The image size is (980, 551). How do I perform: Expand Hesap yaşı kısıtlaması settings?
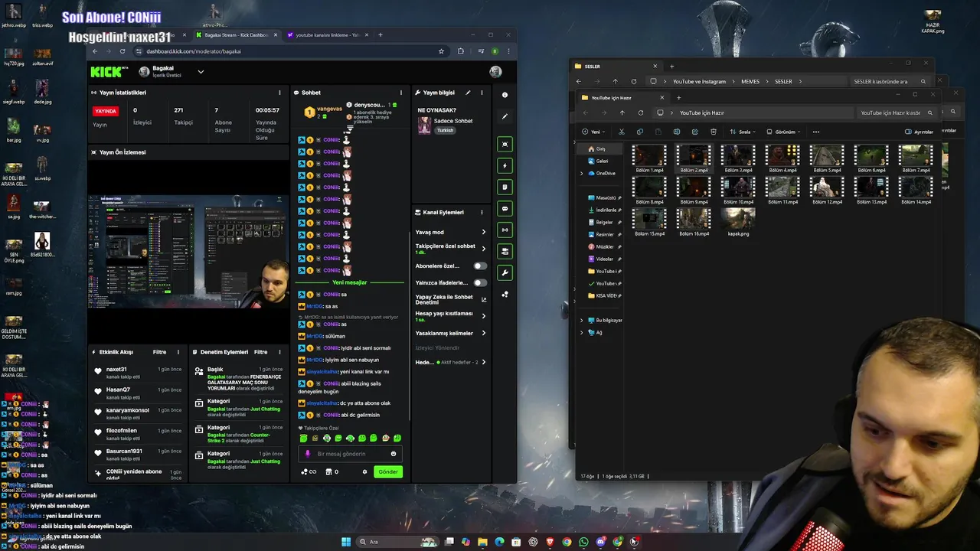[x=483, y=315]
